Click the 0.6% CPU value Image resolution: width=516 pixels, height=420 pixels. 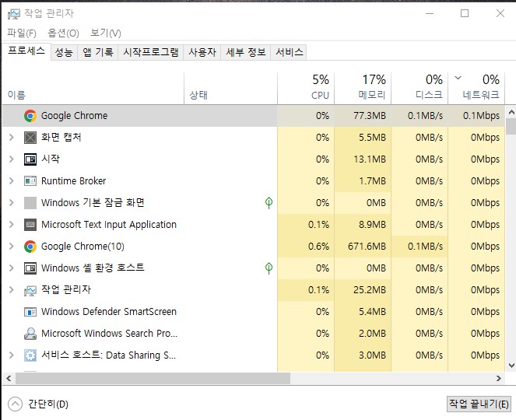click(x=318, y=247)
